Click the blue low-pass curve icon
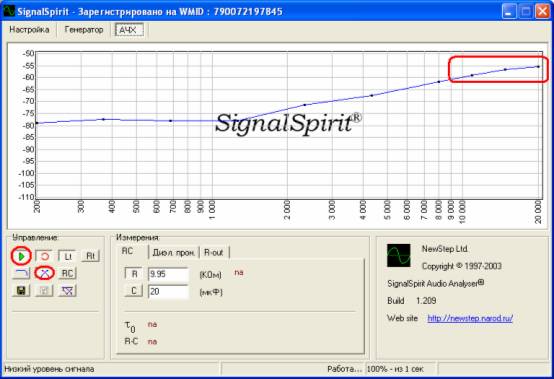This screenshot has height=379, width=554. click(21, 273)
